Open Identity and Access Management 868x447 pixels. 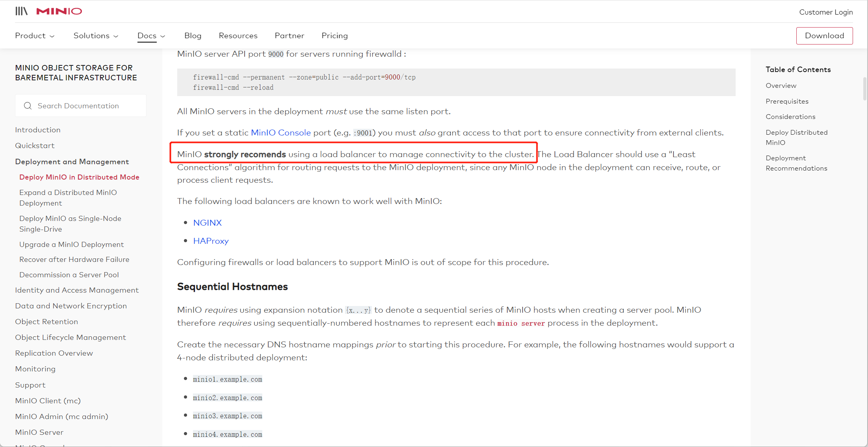click(x=77, y=290)
